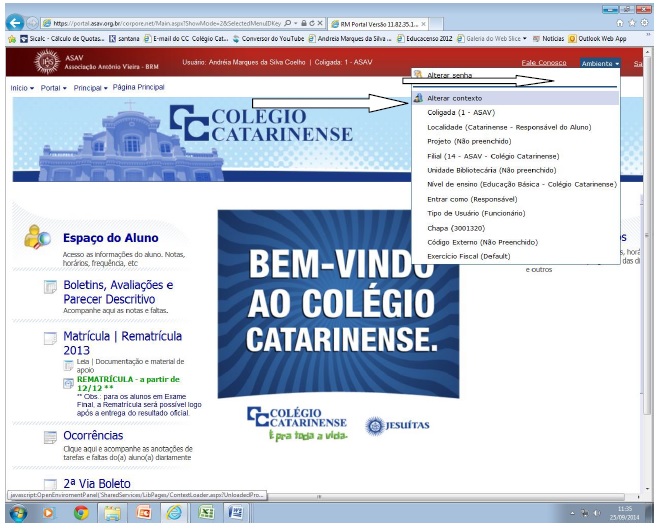
Task: Click the ASAV emblem logo in header
Action: (x=47, y=62)
